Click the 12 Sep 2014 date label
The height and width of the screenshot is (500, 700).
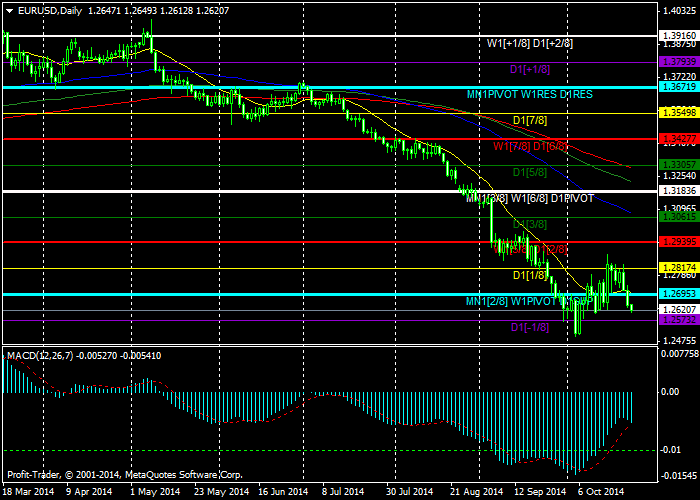click(x=540, y=492)
